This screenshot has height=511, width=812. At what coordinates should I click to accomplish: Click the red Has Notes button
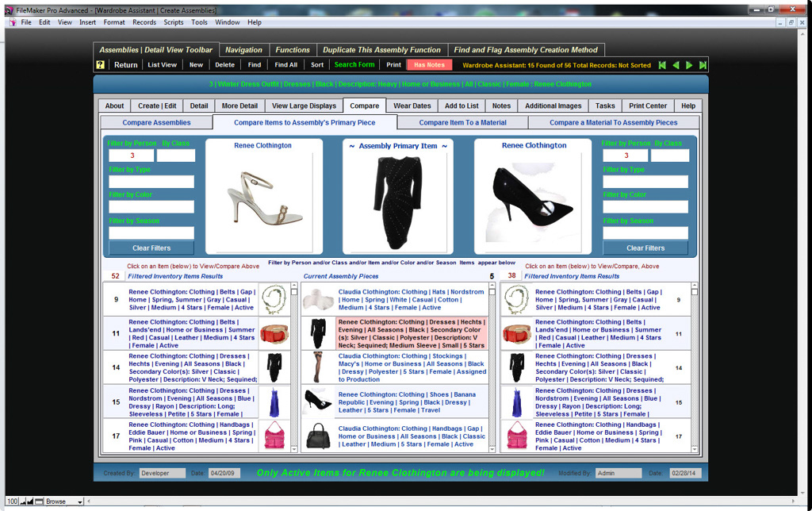coord(429,65)
